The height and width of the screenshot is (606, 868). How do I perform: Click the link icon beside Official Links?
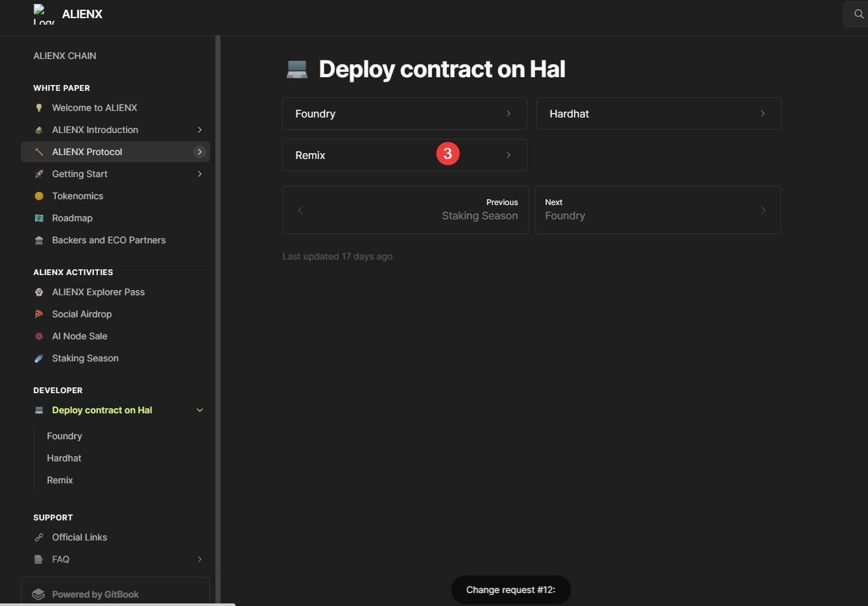[x=39, y=537]
